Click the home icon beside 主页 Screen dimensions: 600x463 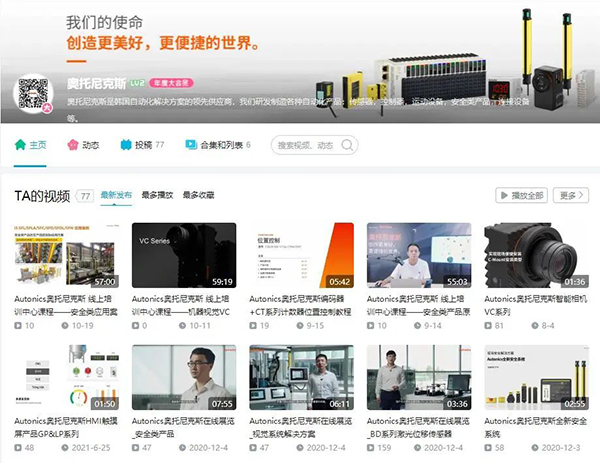click(x=20, y=145)
